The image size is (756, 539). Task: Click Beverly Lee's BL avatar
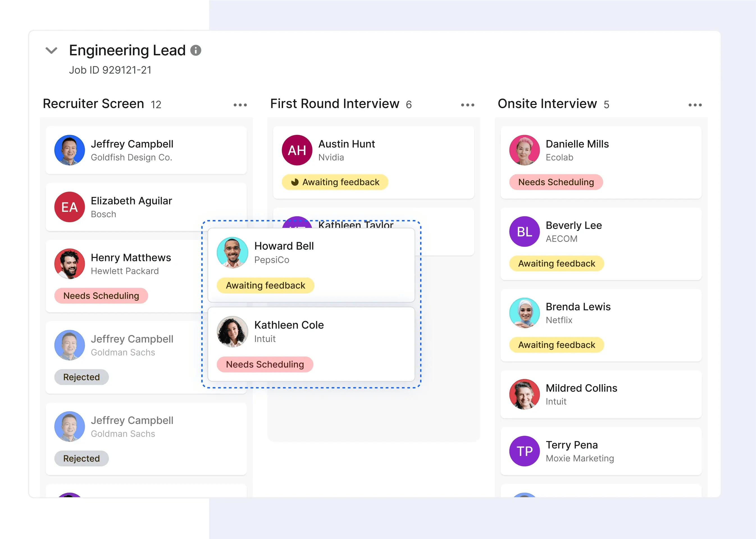click(524, 231)
